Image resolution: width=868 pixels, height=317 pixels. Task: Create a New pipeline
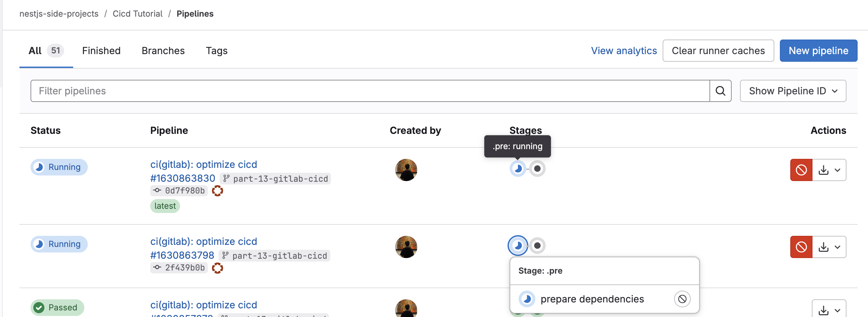point(818,51)
